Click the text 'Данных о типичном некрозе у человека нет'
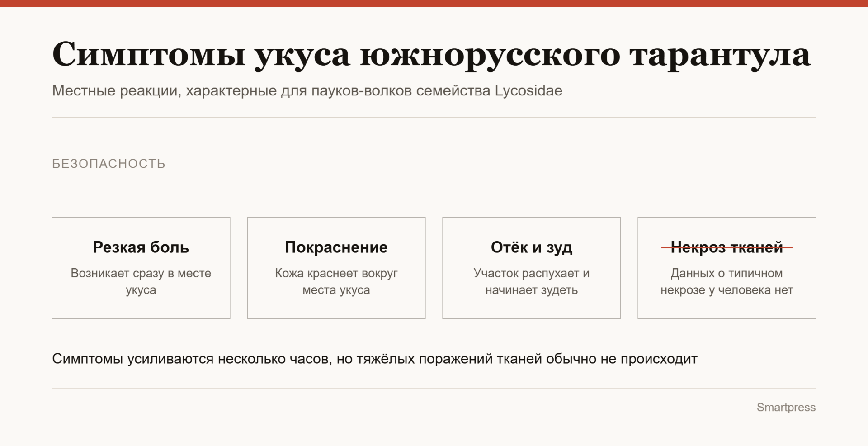This screenshot has height=446, width=868. coord(727,281)
